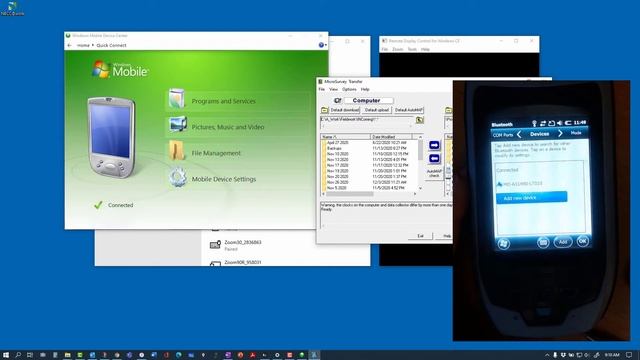Select the Nov 20 2020 folder

pos(337,177)
